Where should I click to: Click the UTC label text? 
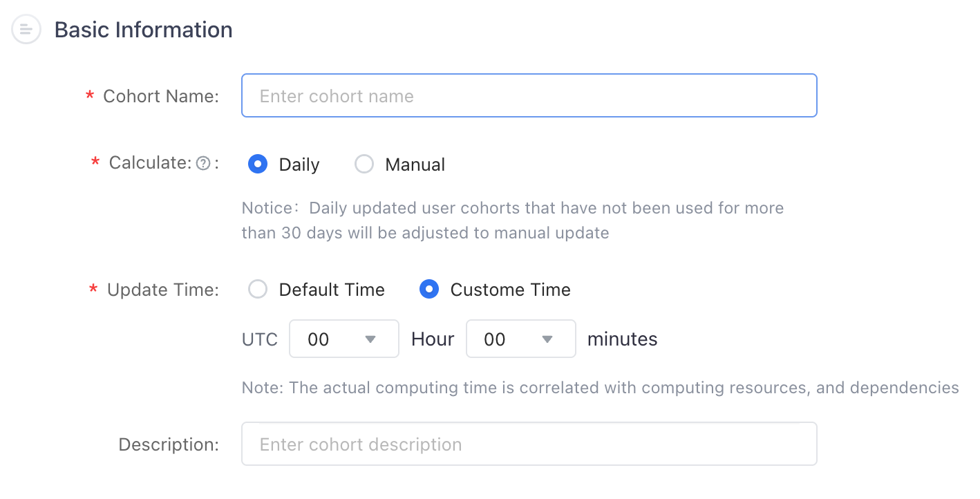coord(260,339)
